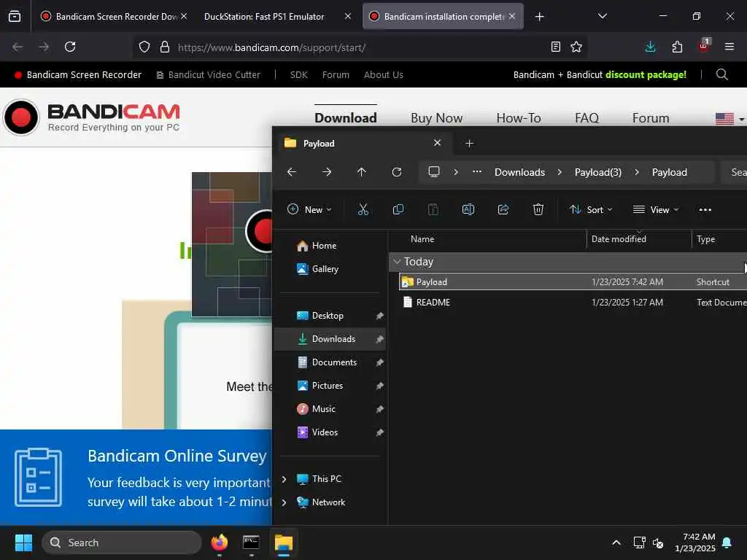Open How-To menu item
The image size is (747, 560).
tap(519, 118)
